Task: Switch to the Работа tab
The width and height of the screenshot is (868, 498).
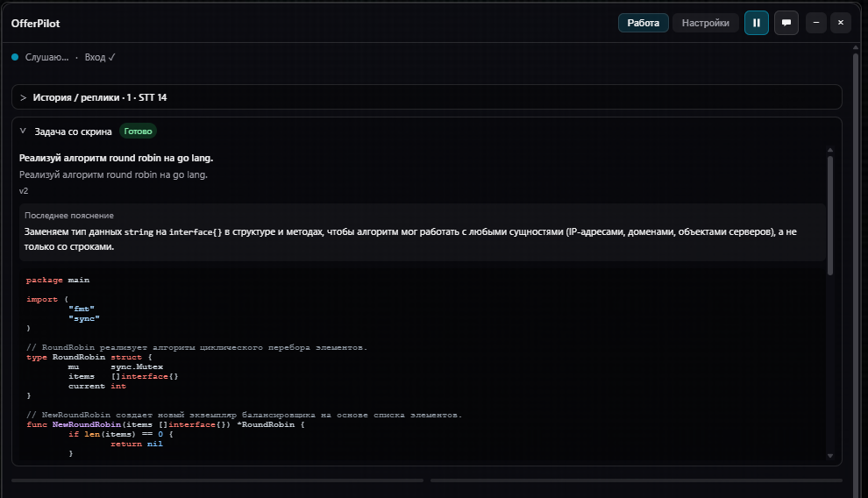Action: (644, 23)
